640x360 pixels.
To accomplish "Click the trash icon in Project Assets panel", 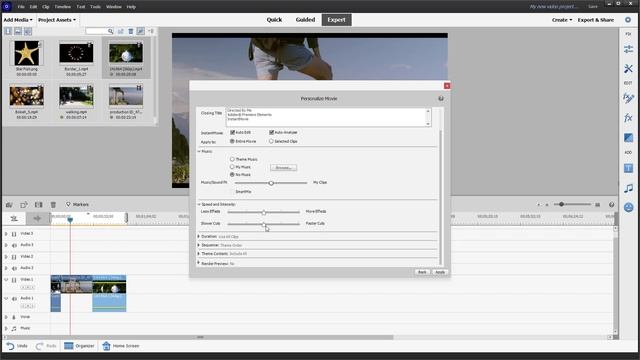I will click(131, 31).
